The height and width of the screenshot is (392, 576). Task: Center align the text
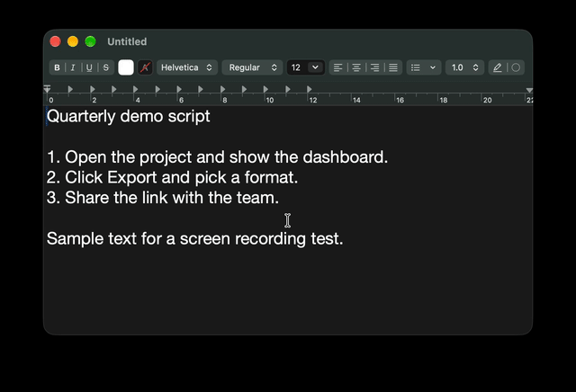[356, 67]
